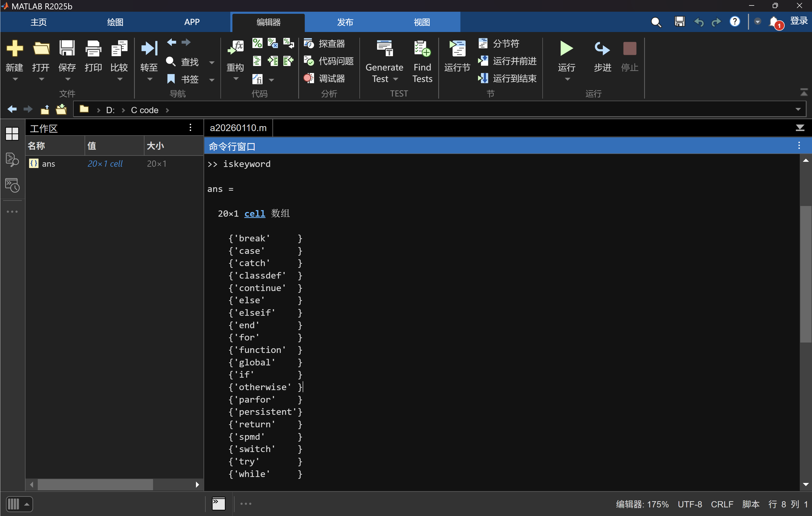Open the current folder path dropdown

coord(798,109)
